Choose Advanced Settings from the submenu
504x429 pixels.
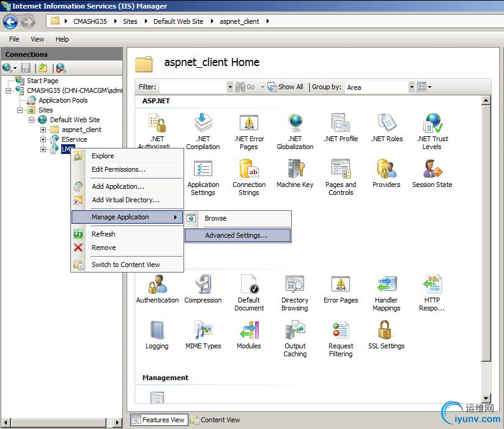click(x=236, y=235)
